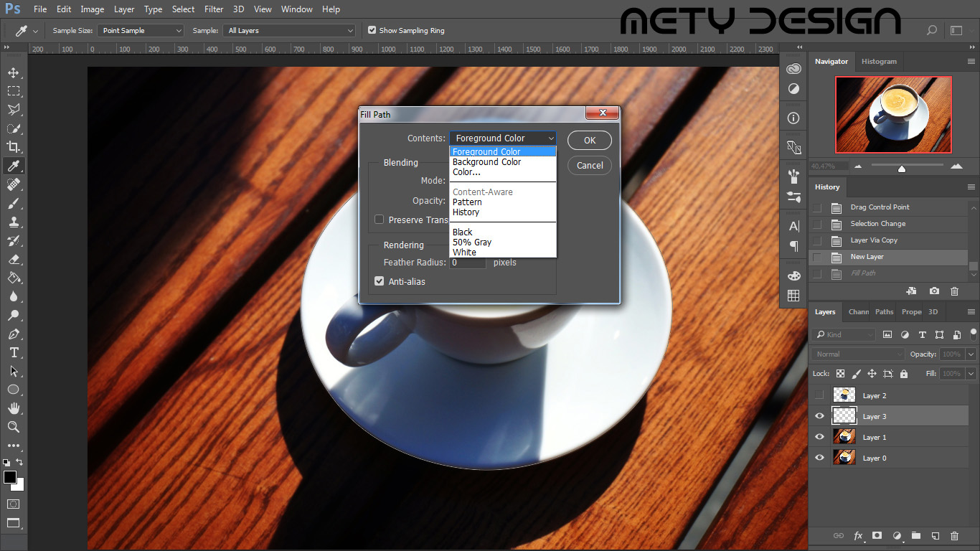Select the Eraser tool

[x=13, y=259]
